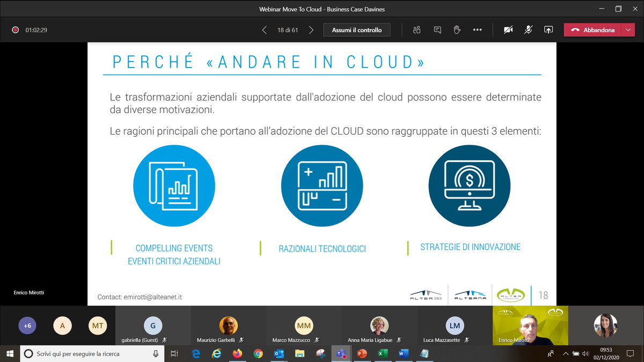Image resolution: width=644 pixels, height=362 pixels.
Task: Expand hidden icons in the system tray
Action: pyautogui.click(x=565, y=353)
